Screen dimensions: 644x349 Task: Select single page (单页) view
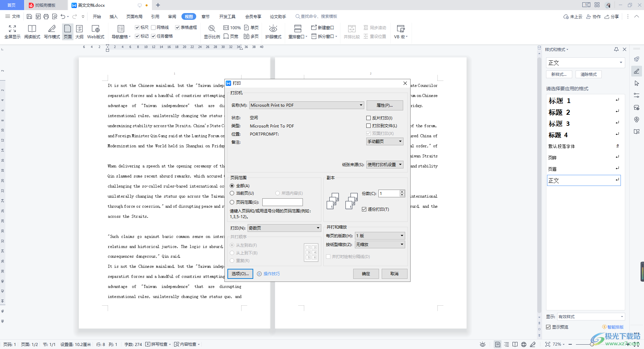coord(252,28)
